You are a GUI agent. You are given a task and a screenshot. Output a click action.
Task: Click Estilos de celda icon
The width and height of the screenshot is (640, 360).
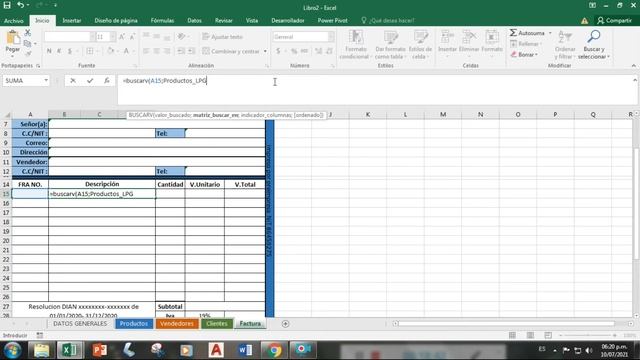pos(420,38)
